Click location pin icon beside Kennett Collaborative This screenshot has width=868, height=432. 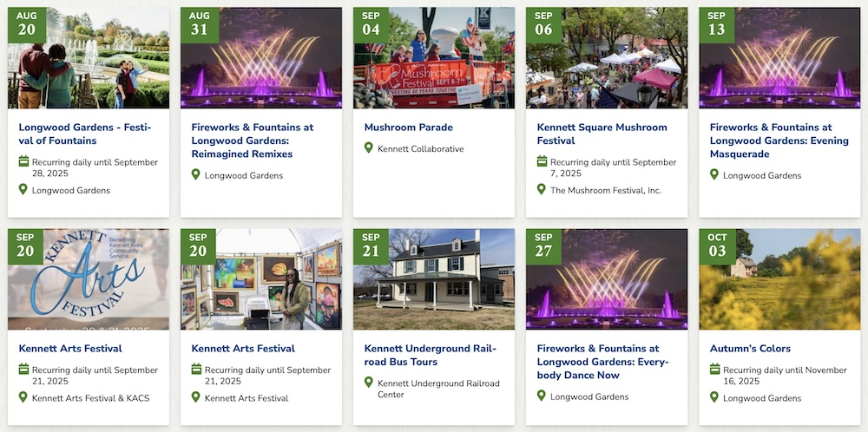coord(369,148)
